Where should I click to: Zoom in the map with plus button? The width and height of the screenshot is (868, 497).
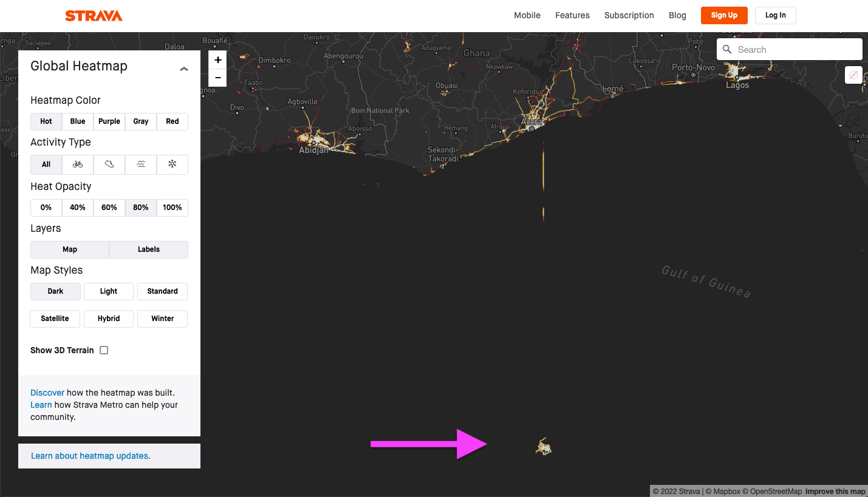coord(217,60)
